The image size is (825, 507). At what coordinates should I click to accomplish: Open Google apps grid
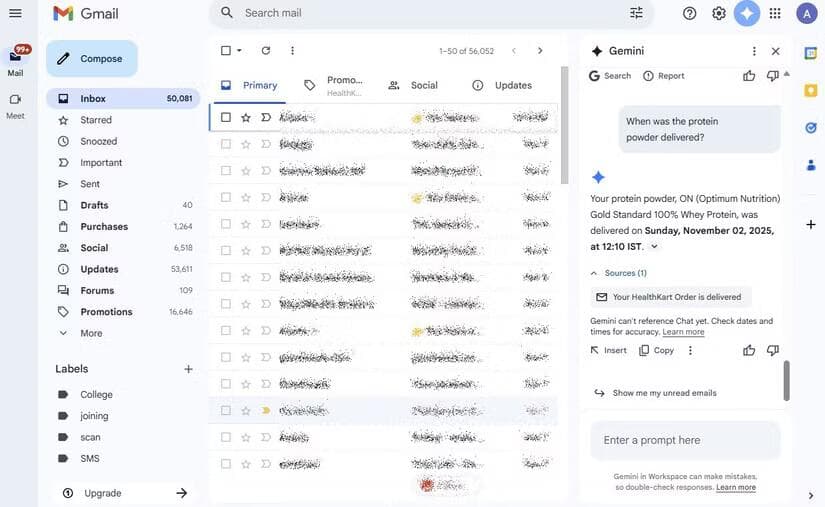775,13
